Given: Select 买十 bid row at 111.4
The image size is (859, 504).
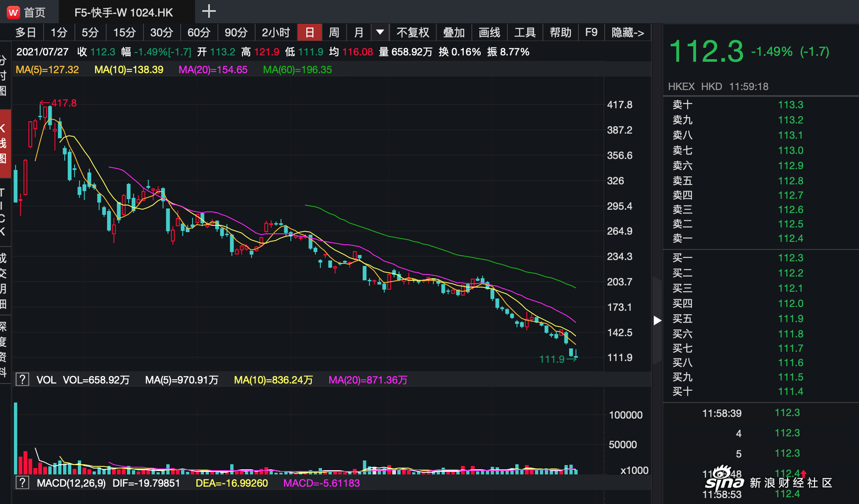Looking at the screenshot, I should coord(761,391).
